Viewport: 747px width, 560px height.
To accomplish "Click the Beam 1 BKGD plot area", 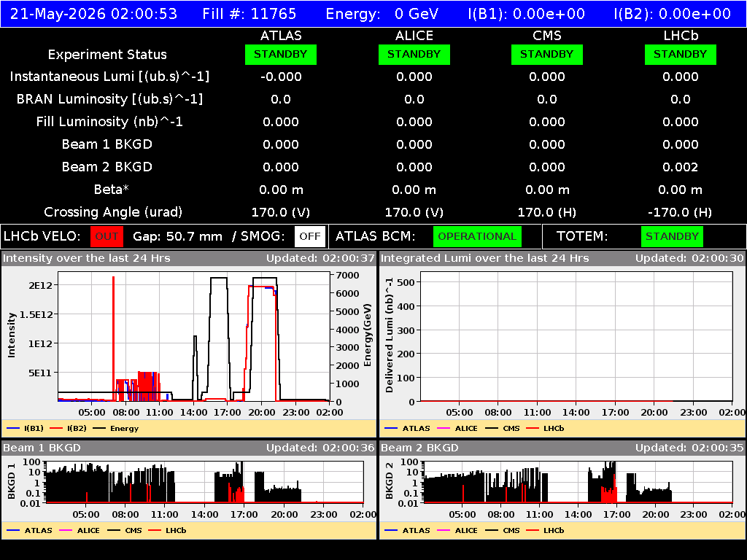I will coord(205,482).
